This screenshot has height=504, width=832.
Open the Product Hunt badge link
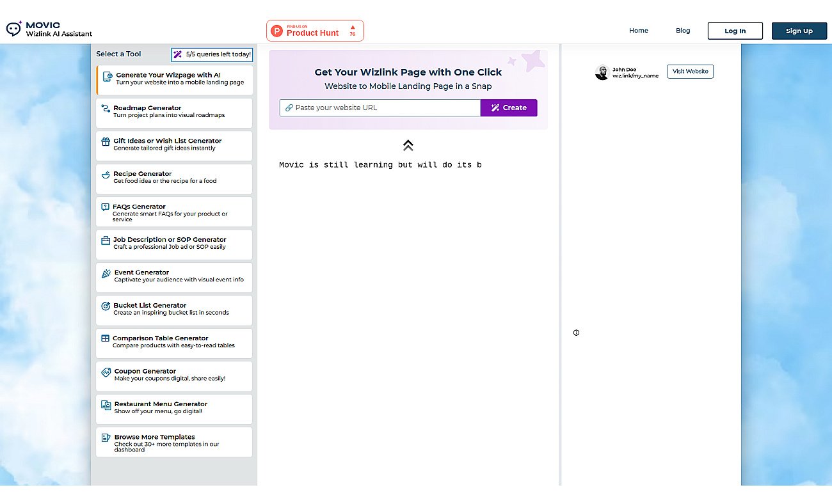tap(315, 31)
